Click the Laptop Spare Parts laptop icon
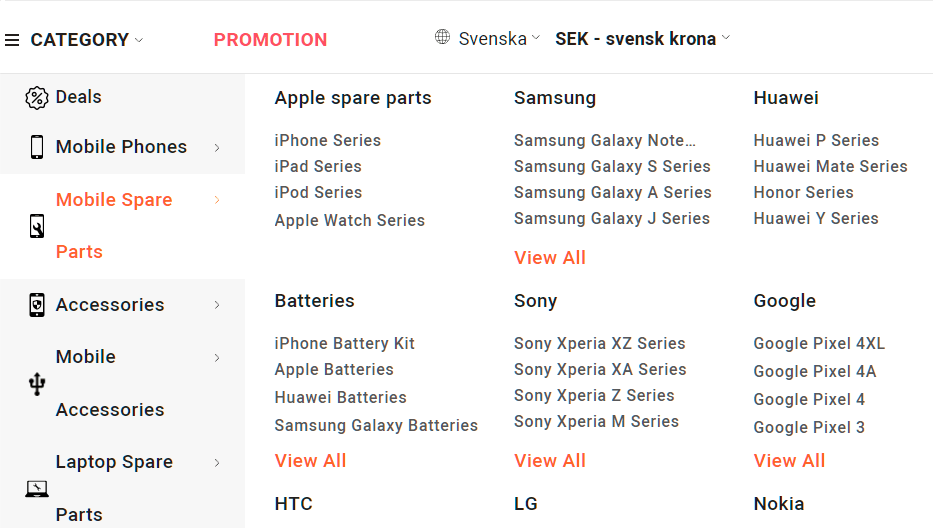Image resolution: width=934 pixels, height=529 pixels. pyautogui.click(x=37, y=488)
